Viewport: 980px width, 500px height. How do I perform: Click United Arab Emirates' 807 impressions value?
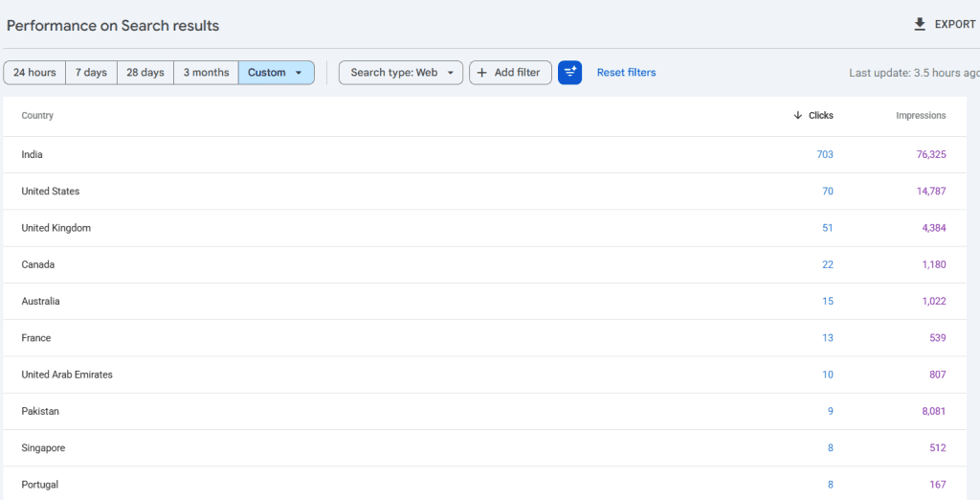point(938,375)
